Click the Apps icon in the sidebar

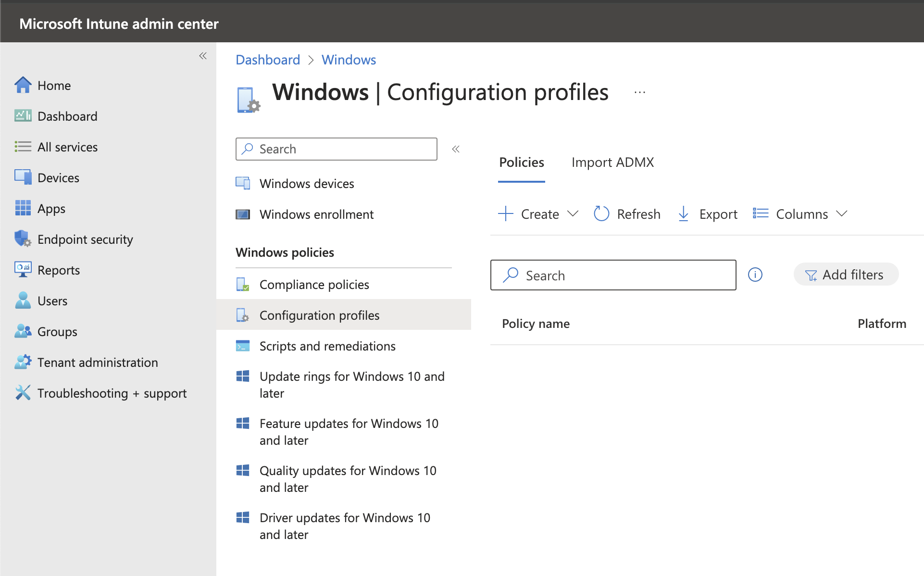coord(23,208)
